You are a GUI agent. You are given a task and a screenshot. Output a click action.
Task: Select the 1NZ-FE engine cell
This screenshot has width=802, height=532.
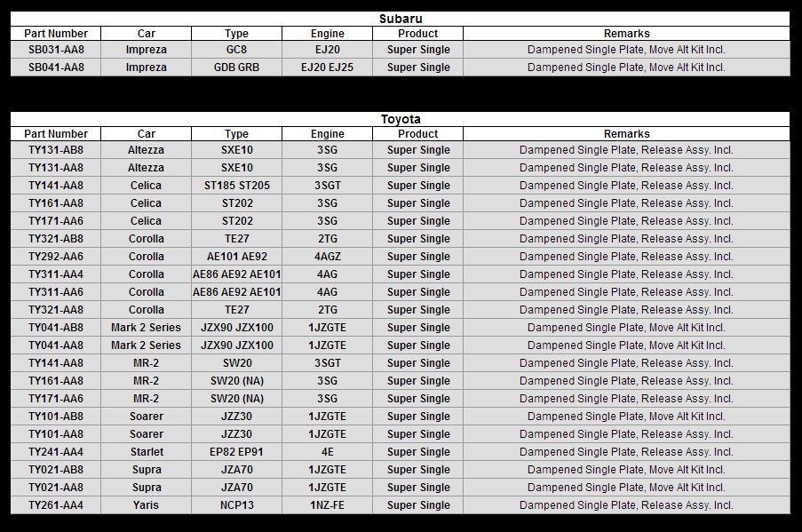pyautogui.click(x=327, y=505)
